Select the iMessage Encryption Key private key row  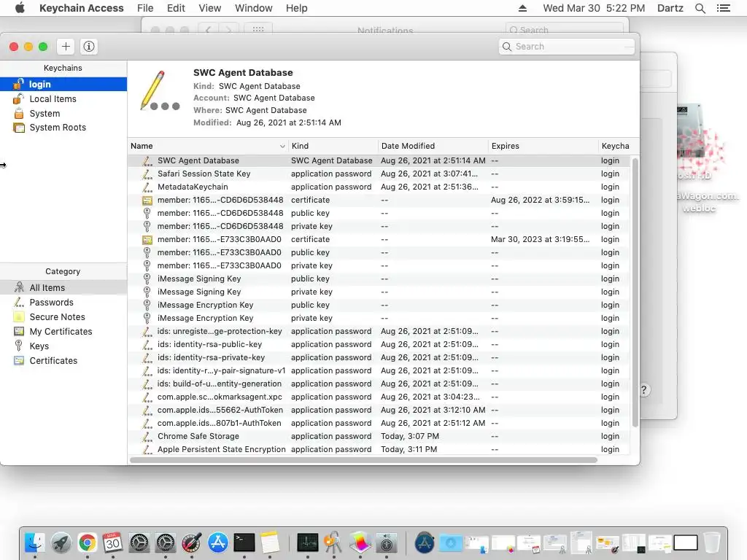[379, 318]
